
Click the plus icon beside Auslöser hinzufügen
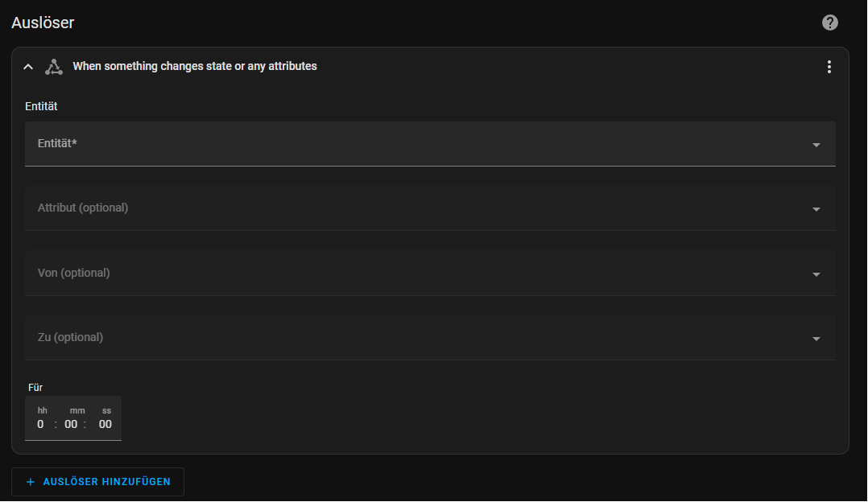31,482
